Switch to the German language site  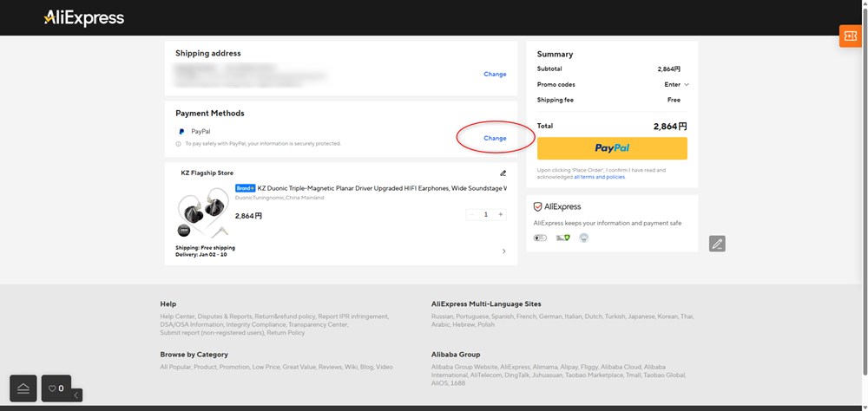click(x=551, y=316)
